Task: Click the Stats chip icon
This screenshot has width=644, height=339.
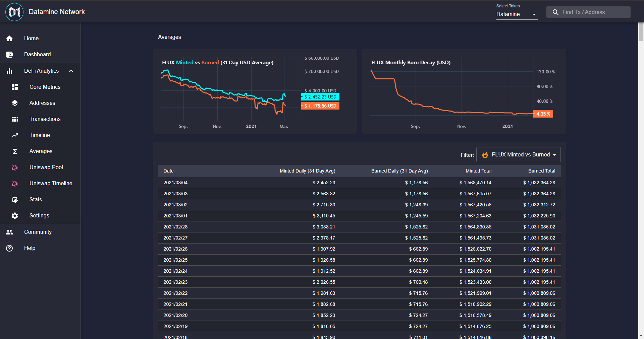Action: point(15,200)
